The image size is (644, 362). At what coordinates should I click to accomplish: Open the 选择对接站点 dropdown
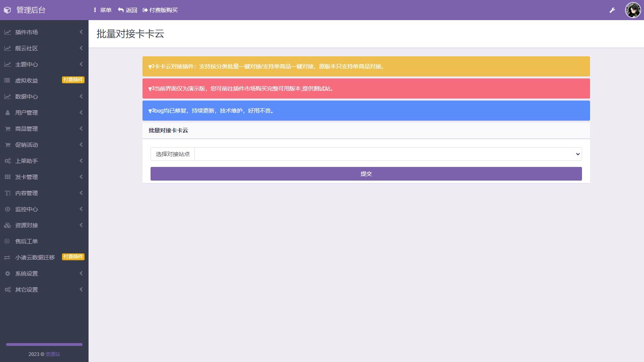coord(388,154)
